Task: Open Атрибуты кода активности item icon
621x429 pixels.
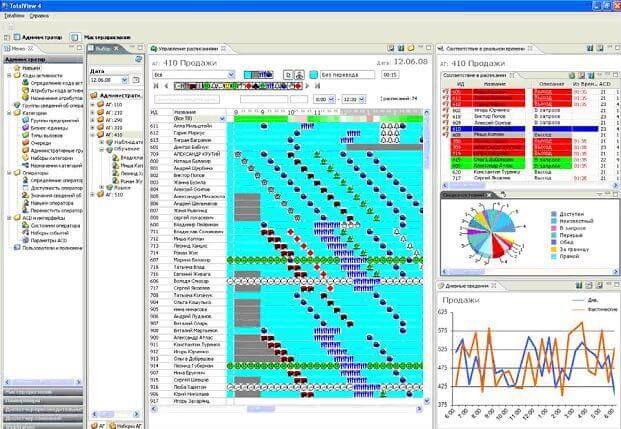Action: (x=25, y=90)
